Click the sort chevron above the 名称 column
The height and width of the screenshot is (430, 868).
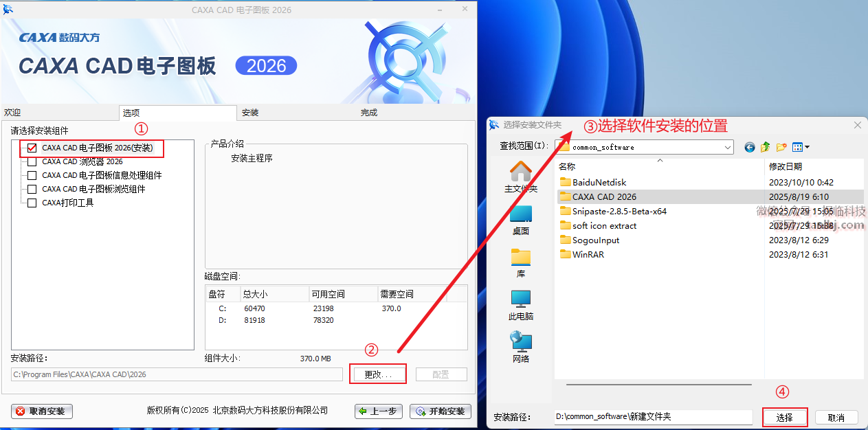660,161
